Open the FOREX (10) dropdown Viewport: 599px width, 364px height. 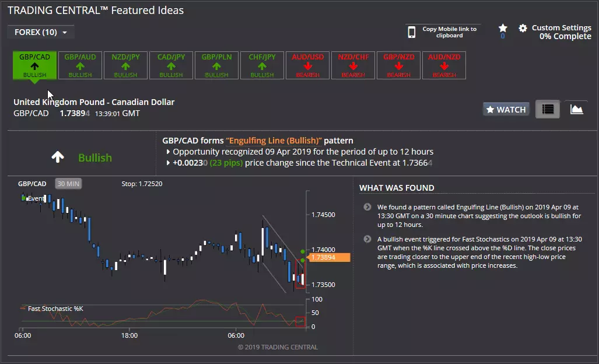click(x=40, y=32)
